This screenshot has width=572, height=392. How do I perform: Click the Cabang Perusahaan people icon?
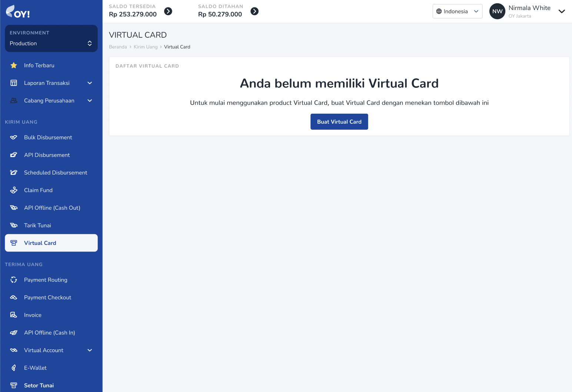[x=14, y=101]
